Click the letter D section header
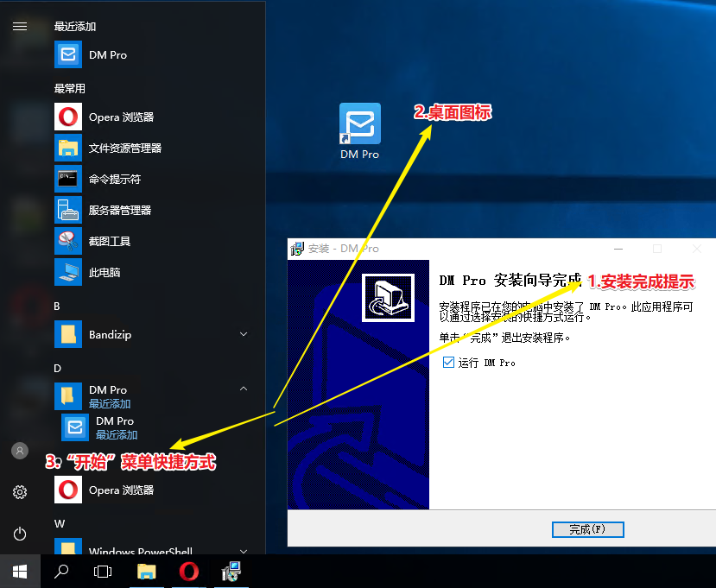 tap(58, 369)
